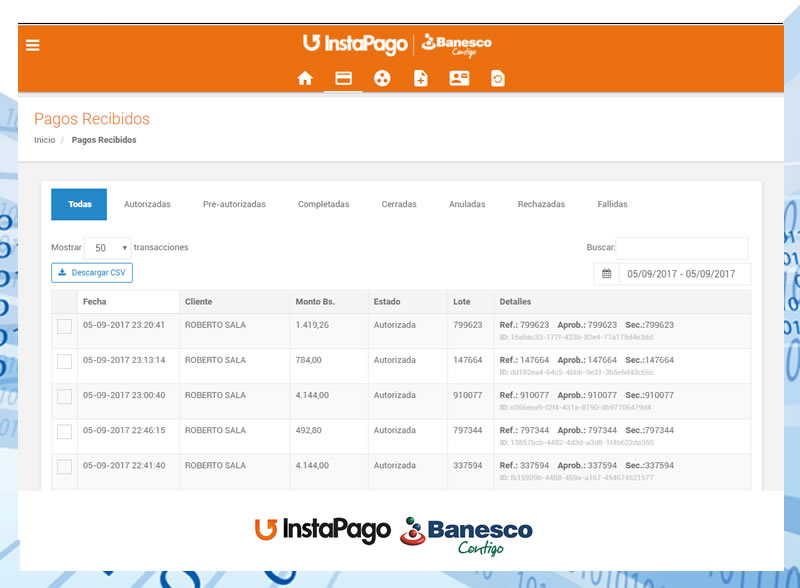Viewport: 800px width, 588px height.
Task: Select amount 784,00
Action: [x=309, y=360]
